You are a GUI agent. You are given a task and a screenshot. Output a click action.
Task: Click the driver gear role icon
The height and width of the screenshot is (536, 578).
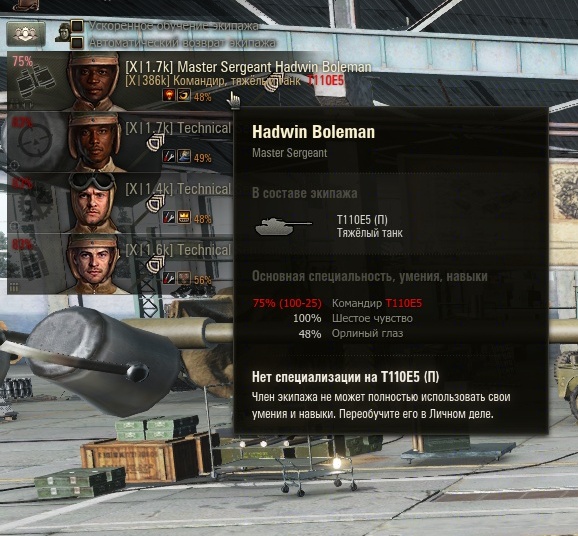(x=35, y=203)
